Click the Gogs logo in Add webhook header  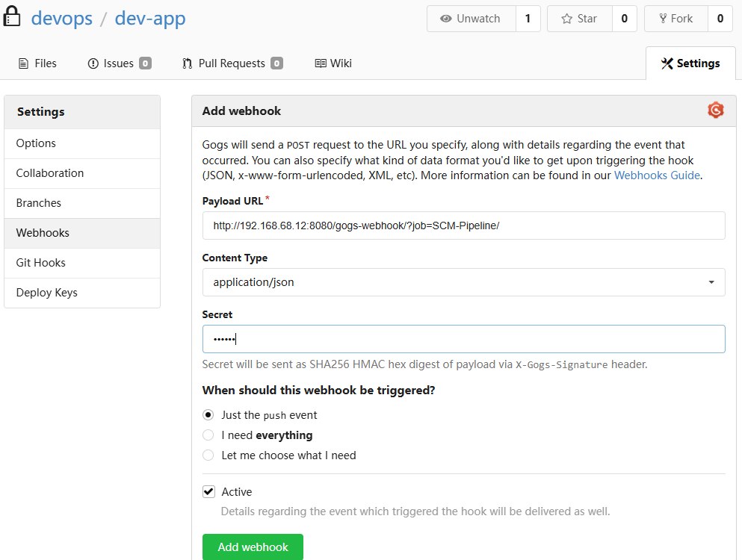tap(716, 111)
